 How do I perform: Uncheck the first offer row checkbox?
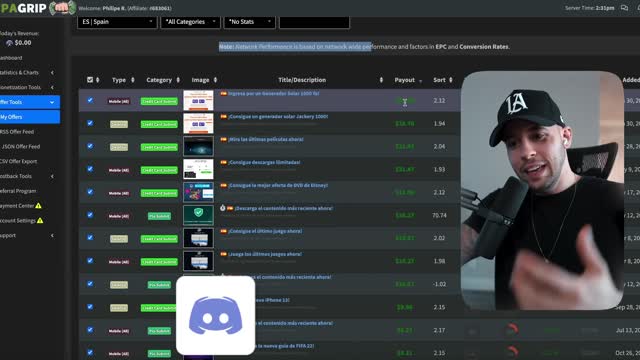pyautogui.click(x=90, y=100)
